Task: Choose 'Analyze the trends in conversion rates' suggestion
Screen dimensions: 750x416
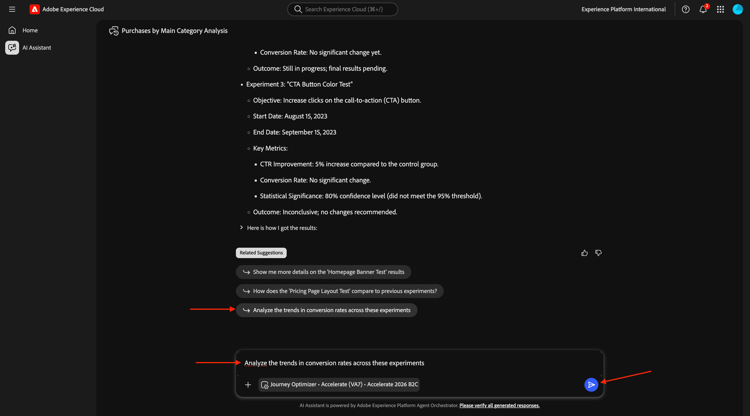Action: [326, 310]
